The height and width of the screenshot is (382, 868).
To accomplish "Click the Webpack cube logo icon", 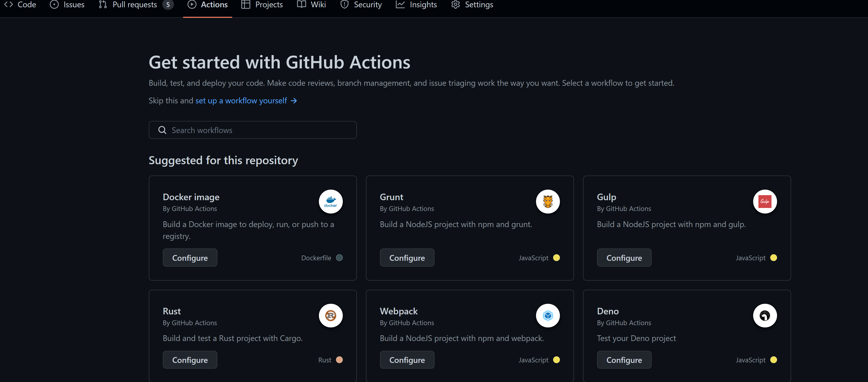I will (548, 315).
